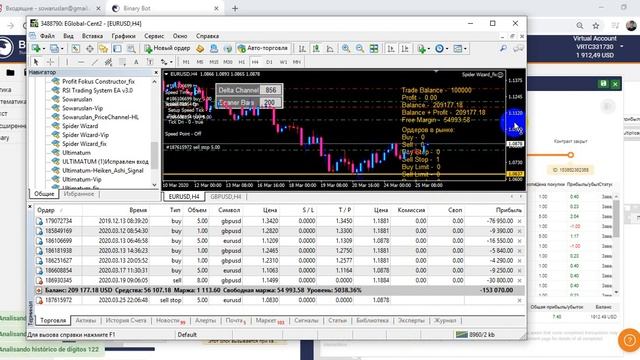Screen dimensions: 640x360
Task: Open the Файл menu
Action: pyautogui.click(x=47, y=36)
